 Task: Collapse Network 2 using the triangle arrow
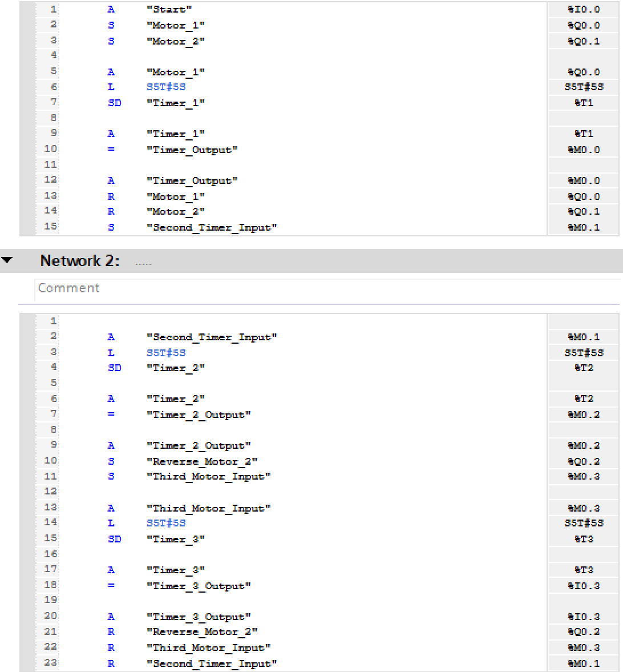(8, 261)
